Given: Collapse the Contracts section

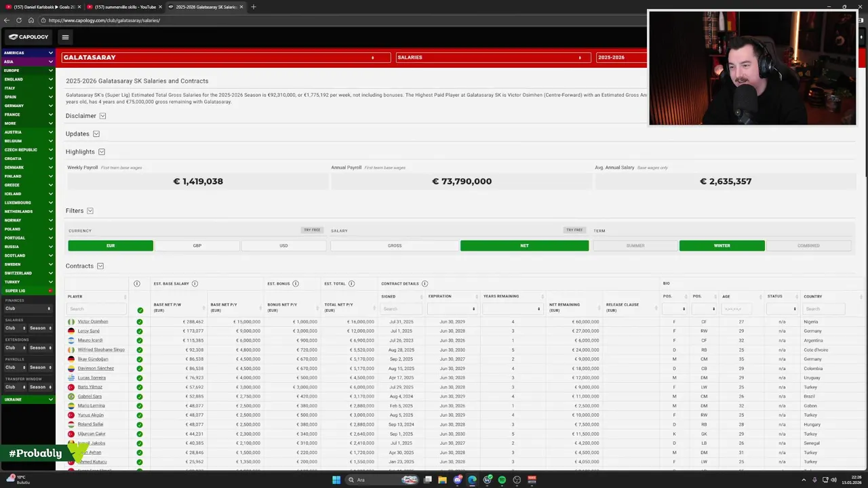Looking at the screenshot, I should click(x=100, y=266).
